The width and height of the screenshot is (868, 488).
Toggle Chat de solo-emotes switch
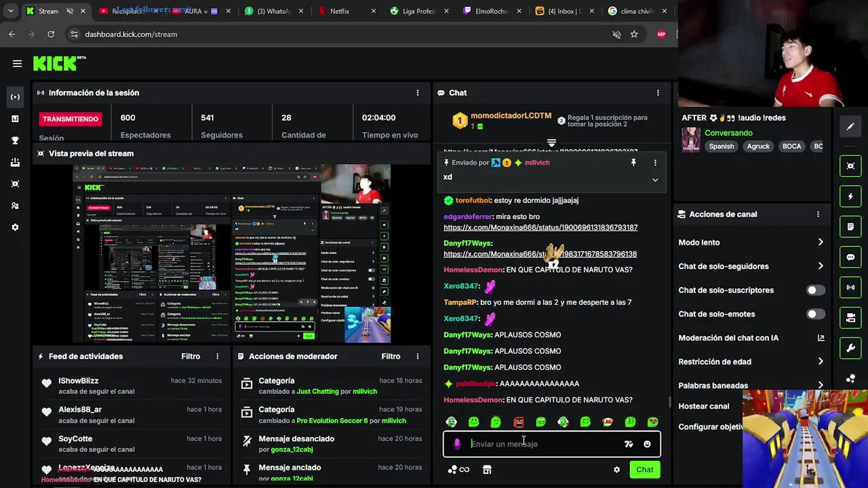click(x=816, y=314)
